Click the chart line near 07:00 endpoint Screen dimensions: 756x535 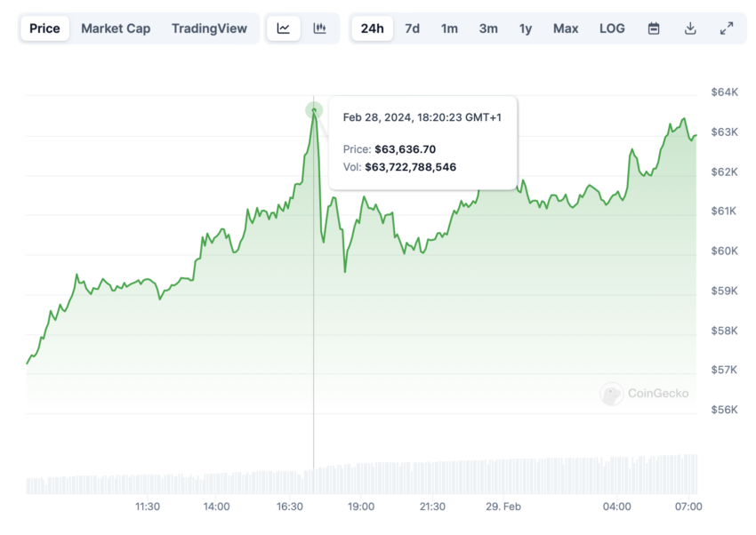[x=695, y=136]
